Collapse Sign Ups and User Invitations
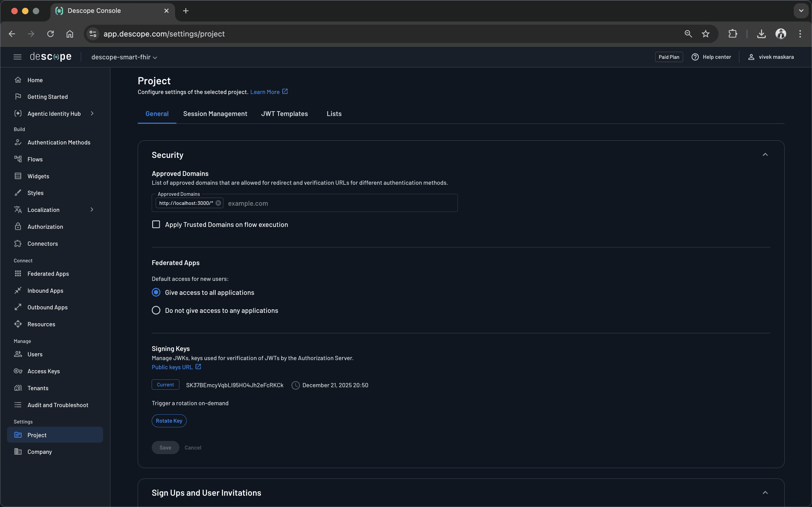This screenshot has height=507, width=812. click(765, 492)
